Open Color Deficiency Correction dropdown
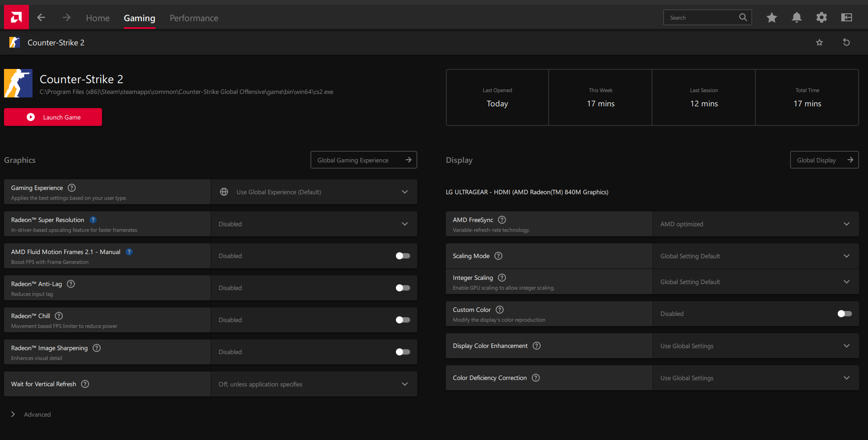This screenshot has height=440, width=868. pyautogui.click(x=756, y=378)
